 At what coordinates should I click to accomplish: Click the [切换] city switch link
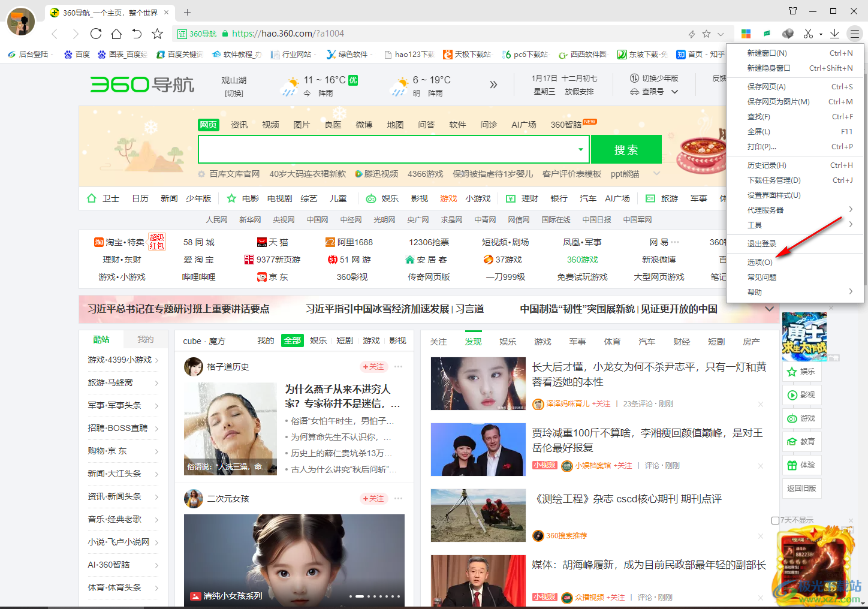tap(234, 94)
